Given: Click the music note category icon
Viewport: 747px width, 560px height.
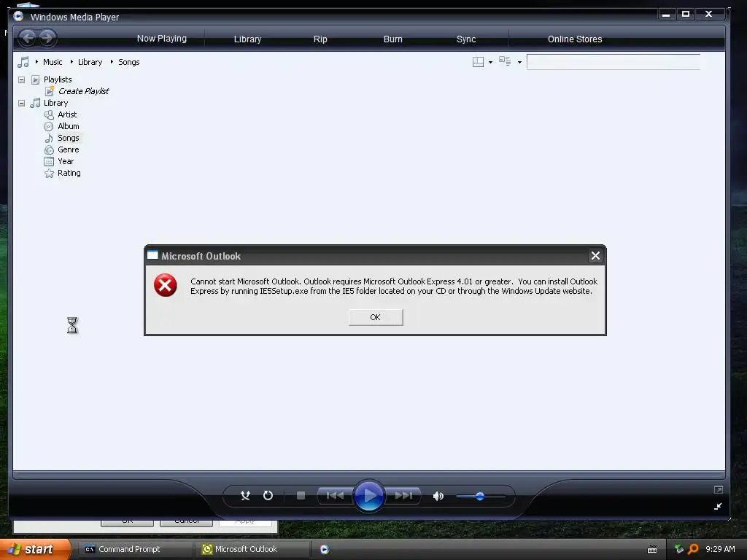Looking at the screenshot, I should coord(23,62).
